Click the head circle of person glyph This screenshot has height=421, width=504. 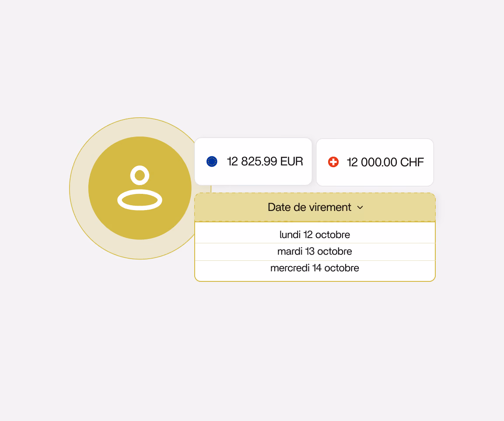tap(140, 175)
